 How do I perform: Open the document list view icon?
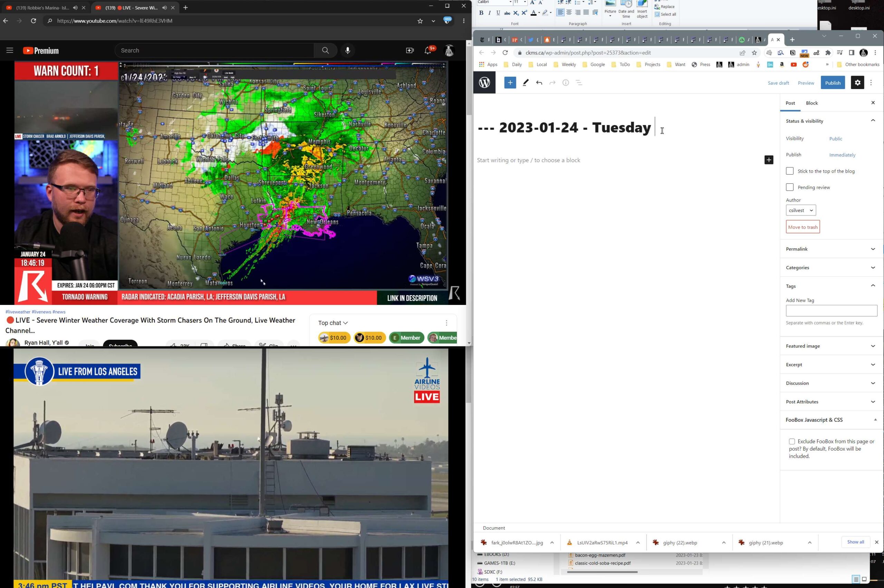coord(579,83)
